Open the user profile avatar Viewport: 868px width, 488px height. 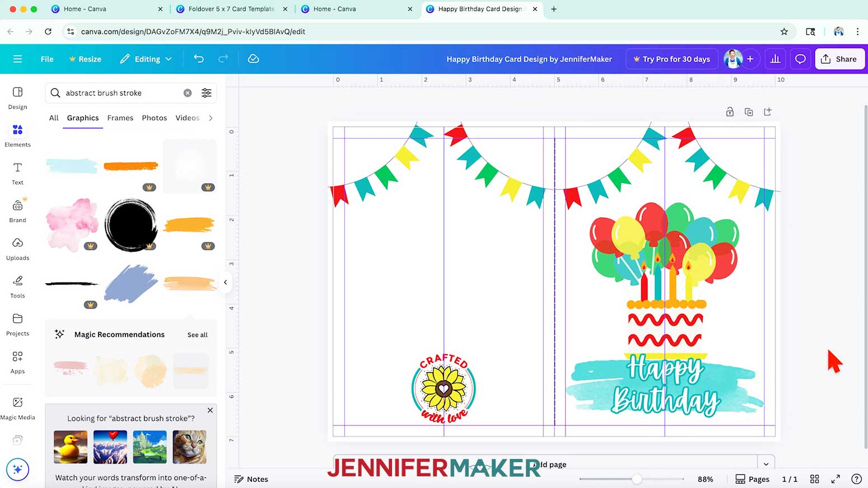click(733, 59)
